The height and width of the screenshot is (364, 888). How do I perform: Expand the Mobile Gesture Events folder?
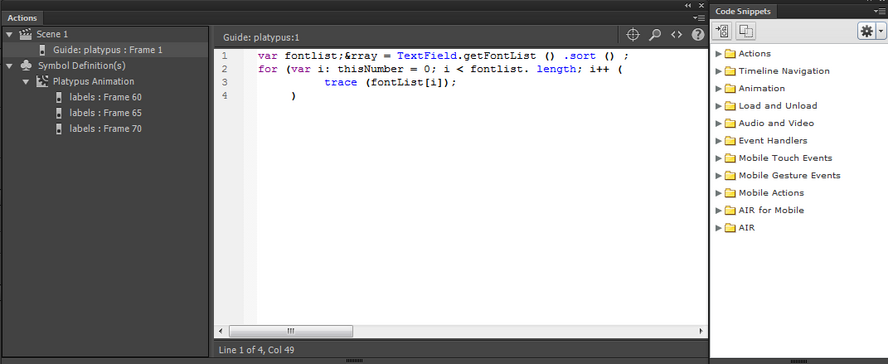point(719,176)
